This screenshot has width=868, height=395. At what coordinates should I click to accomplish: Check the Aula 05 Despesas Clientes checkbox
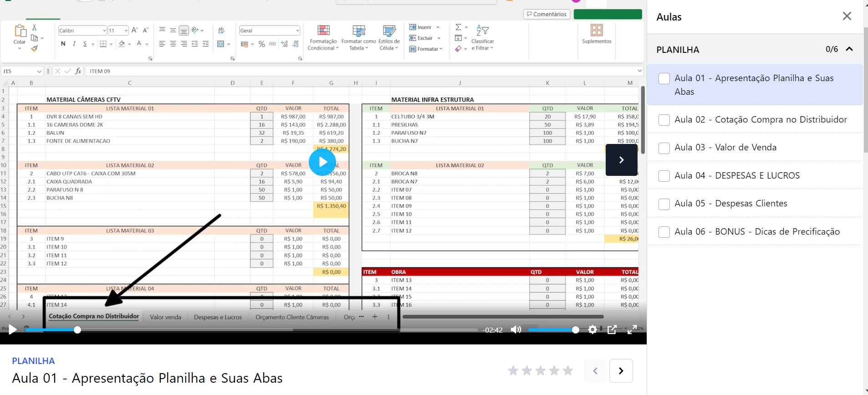pos(664,204)
